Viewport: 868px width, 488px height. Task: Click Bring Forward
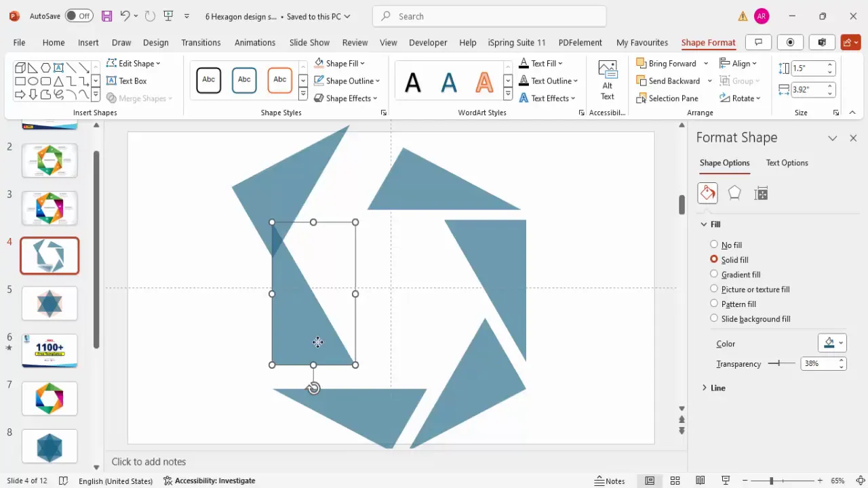pos(667,63)
